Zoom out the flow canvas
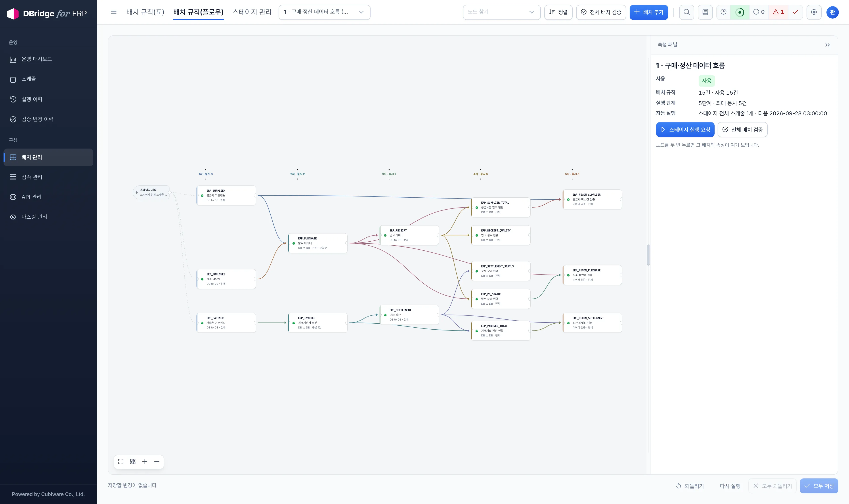This screenshot has width=849, height=504. tap(157, 462)
